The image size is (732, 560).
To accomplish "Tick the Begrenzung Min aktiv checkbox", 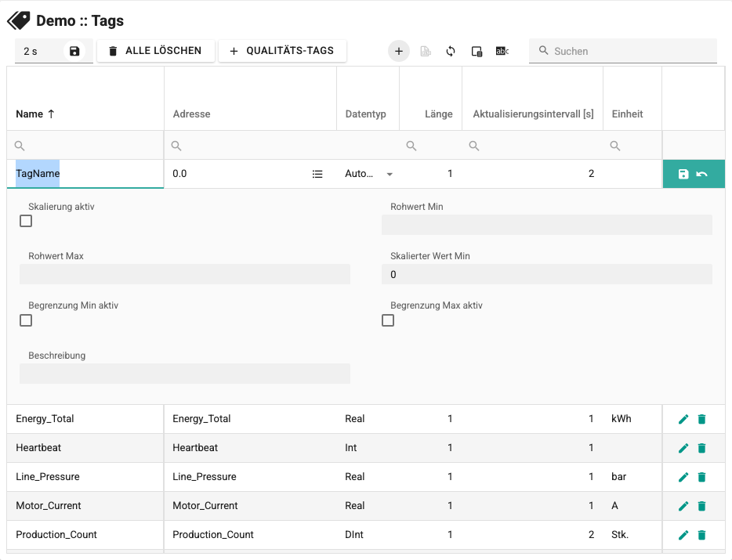I will coord(26,320).
